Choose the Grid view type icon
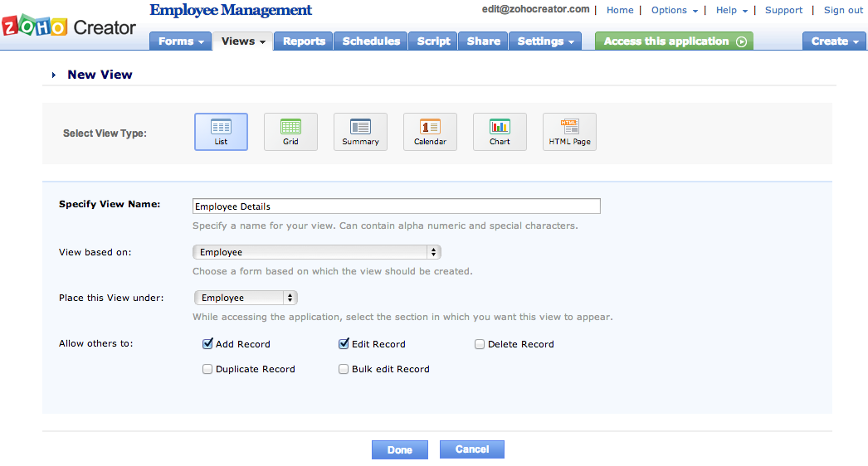 tap(290, 131)
